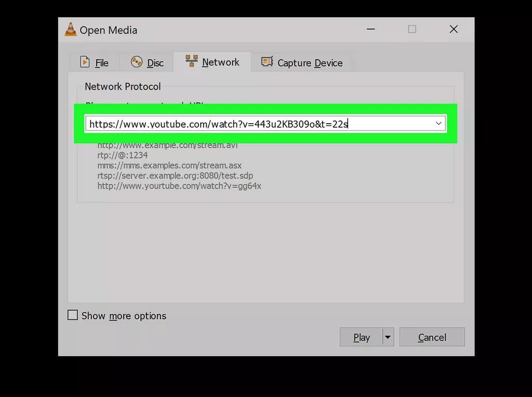The image size is (532, 397).
Task: Click the Cancel button
Action: [432, 337]
